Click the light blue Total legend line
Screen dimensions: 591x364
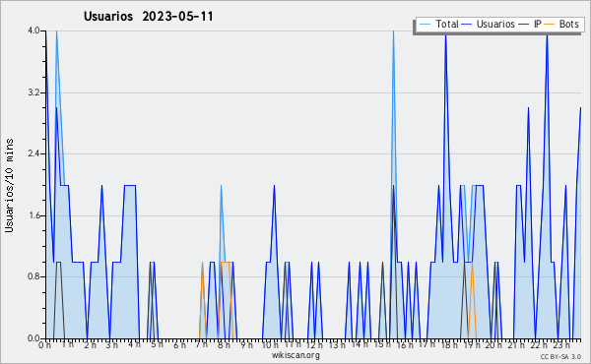426,25
